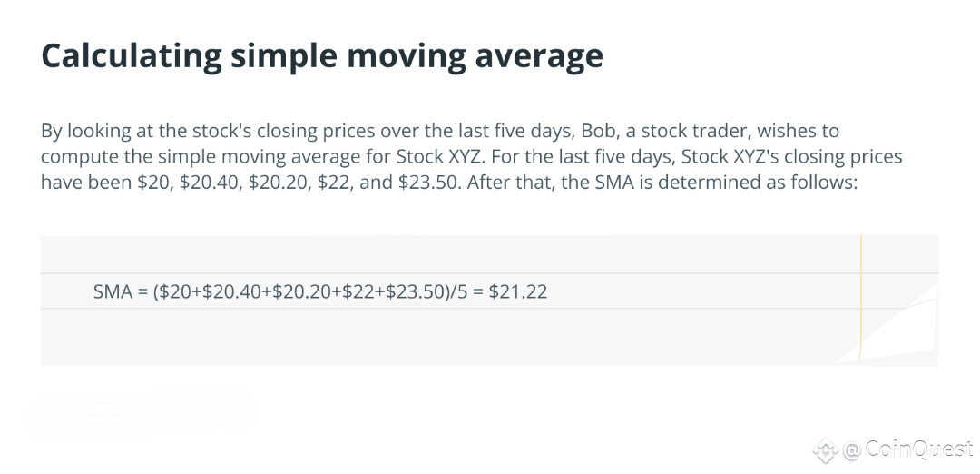The width and height of the screenshot is (980, 474).
Task: Click the '$21.22' result in the formula
Action: pos(517,291)
